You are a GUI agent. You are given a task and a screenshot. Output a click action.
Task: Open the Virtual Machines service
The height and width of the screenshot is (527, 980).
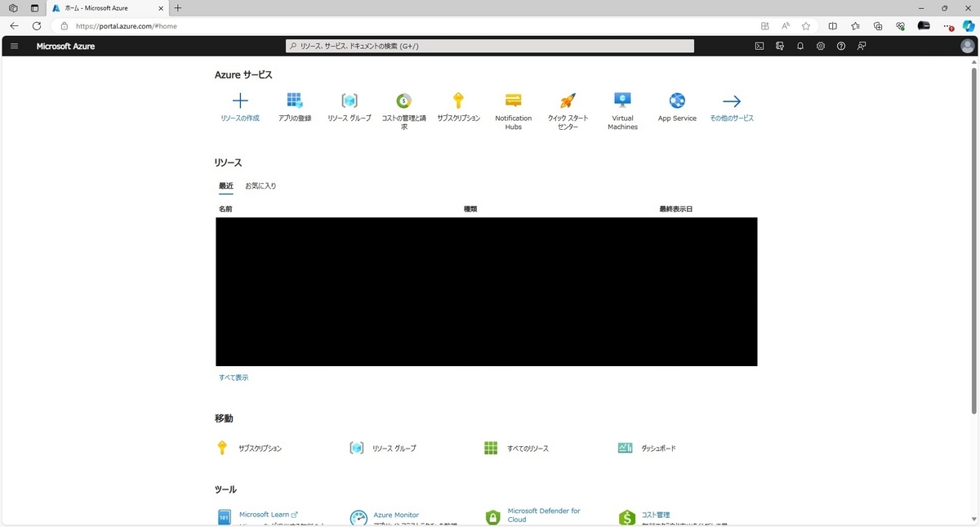tap(622, 106)
